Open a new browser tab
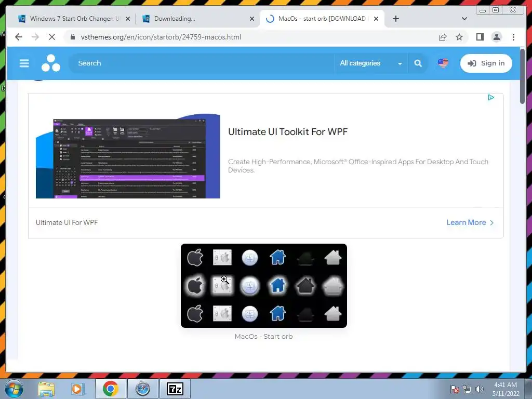Viewport: 532px width, 399px height. point(395,19)
